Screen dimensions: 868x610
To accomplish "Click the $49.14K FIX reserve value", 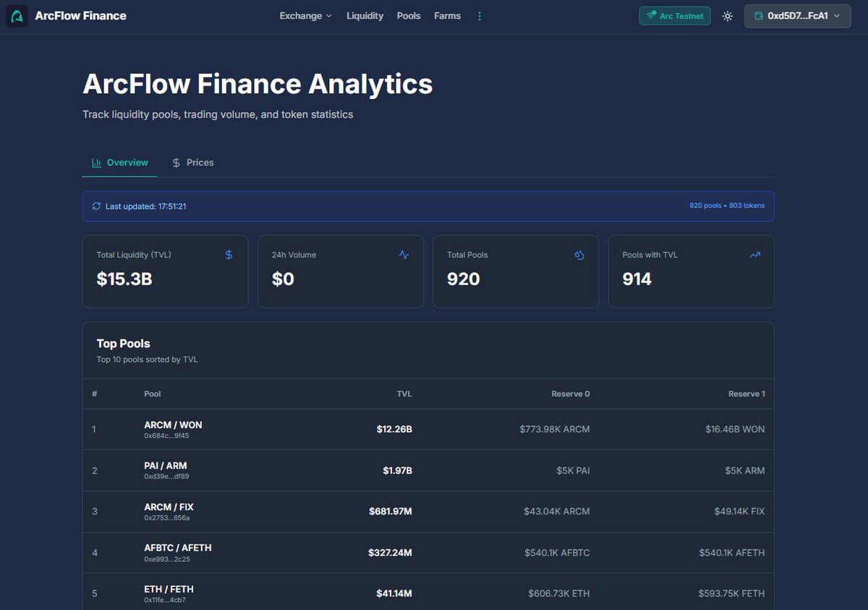I will pos(739,512).
